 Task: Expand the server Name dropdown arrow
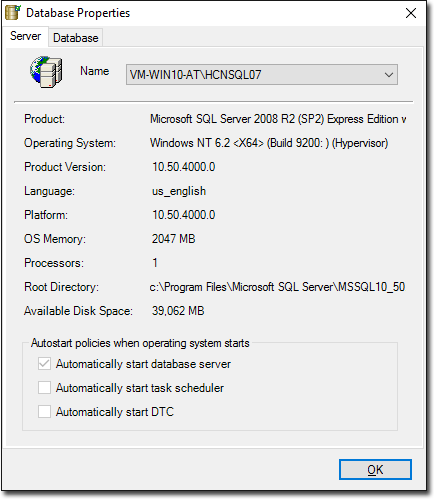[x=389, y=75]
